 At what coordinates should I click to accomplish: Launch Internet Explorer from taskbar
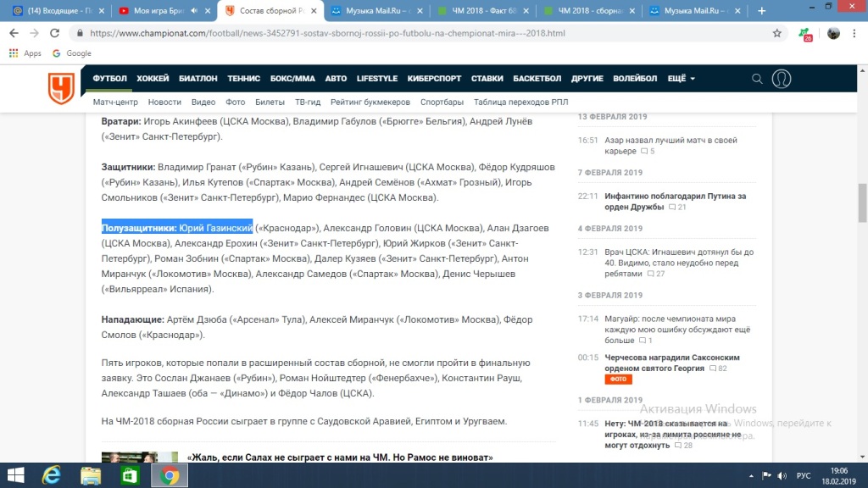pos(52,475)
